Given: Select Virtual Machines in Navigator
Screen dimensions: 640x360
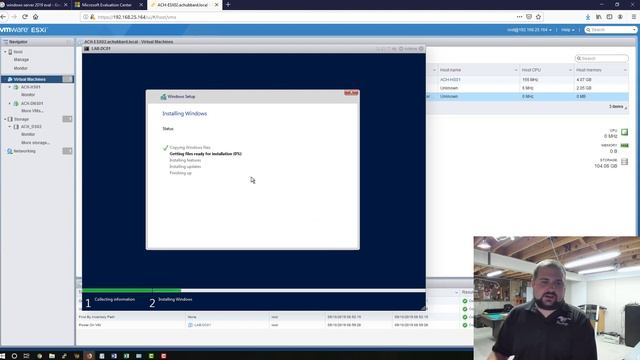Looking at the screenshot, I should pos(29,79).
